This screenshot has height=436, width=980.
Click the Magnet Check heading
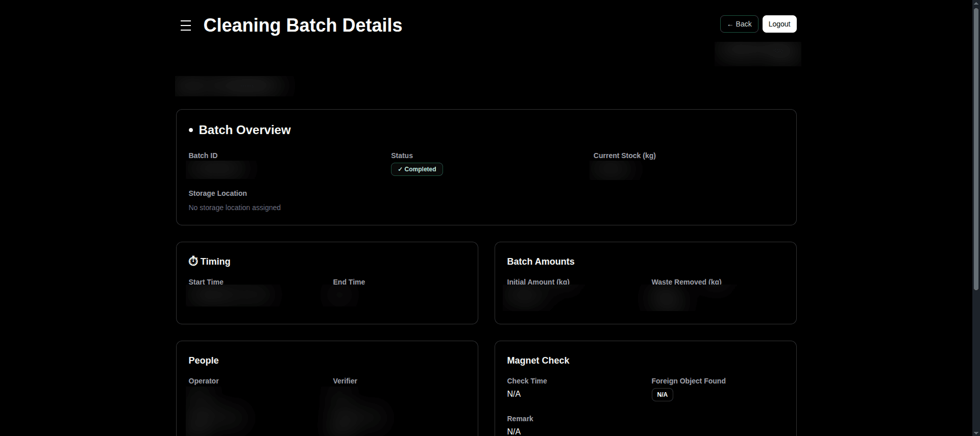coord(538,361)
